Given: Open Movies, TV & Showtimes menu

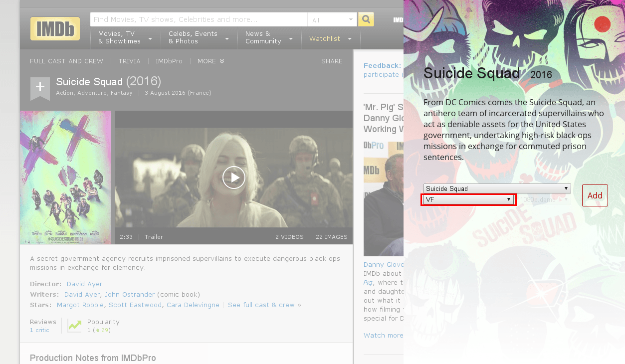Looking at the screenshot, I should [125, 37].
